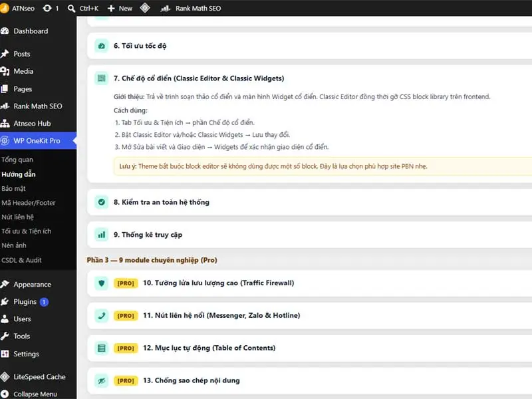
Task: Click the Settings sliders icon
Action: 5,354
